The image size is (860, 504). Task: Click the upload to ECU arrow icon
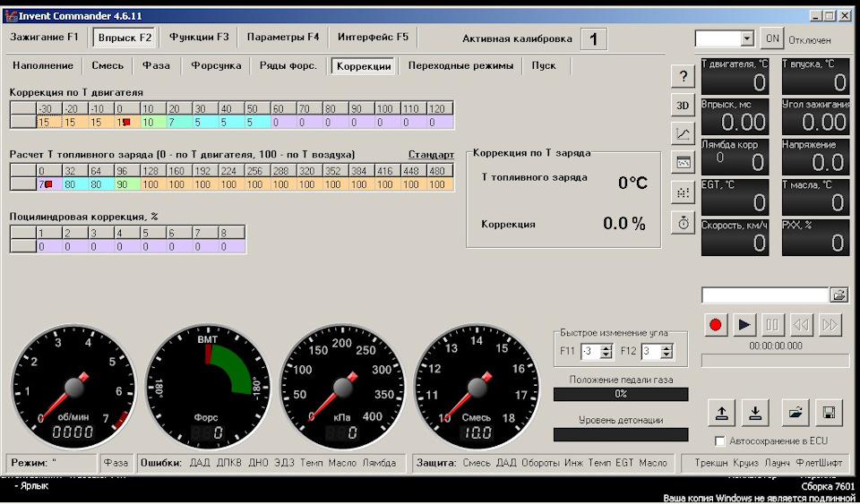pos(721,413)
